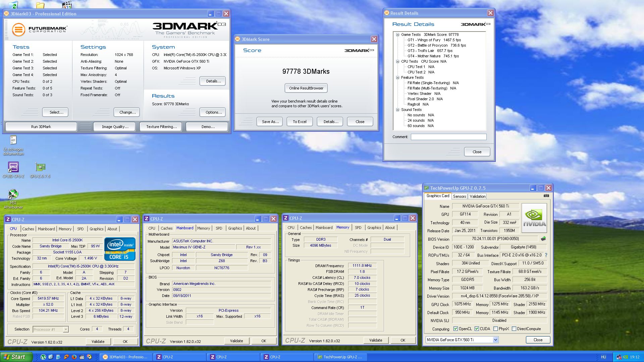Click the 19:12 taskbar clock
The width and height of the screenshot is (644, 362).
point(635,357)
